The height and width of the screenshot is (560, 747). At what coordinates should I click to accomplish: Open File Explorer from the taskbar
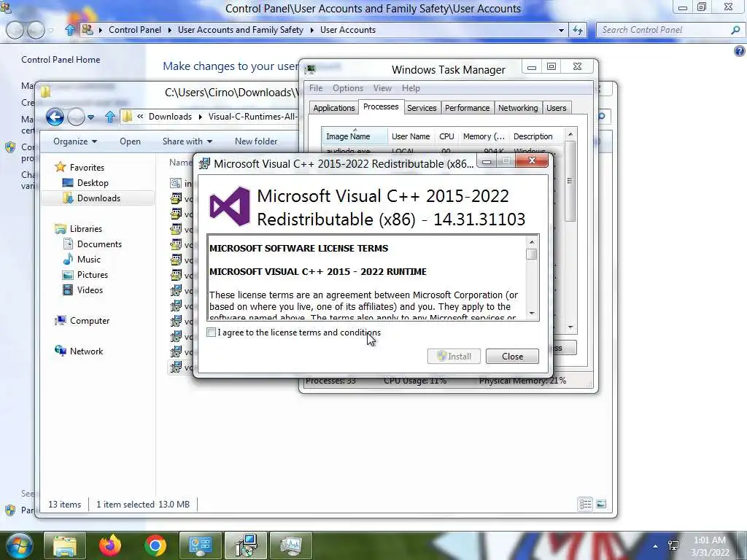click(x=64, y=545)
